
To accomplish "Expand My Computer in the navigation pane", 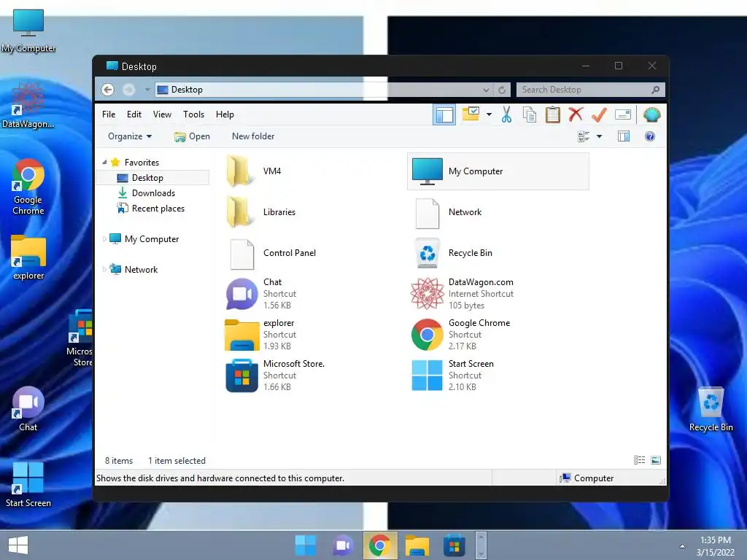I will 104,239.
